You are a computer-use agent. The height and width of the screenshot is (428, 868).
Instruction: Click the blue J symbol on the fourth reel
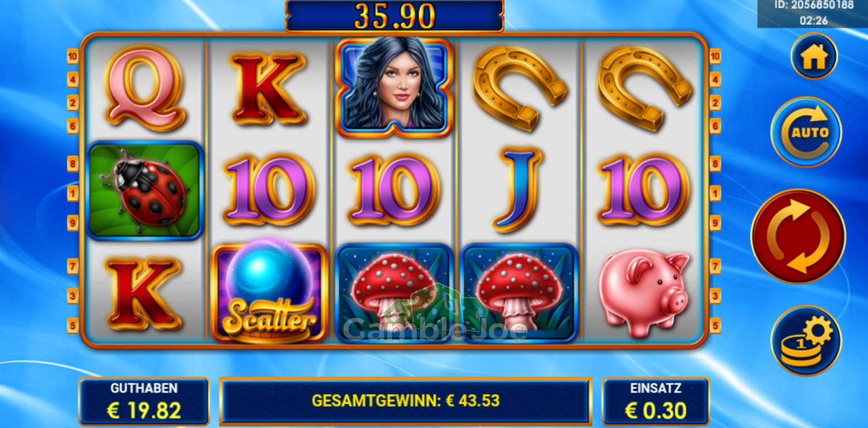click(x=519, y=189)
